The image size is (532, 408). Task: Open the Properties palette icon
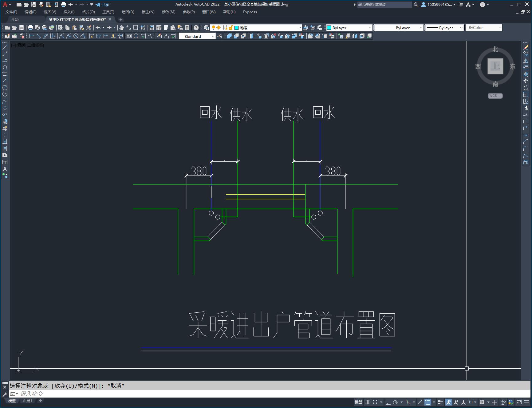point(152,28)
